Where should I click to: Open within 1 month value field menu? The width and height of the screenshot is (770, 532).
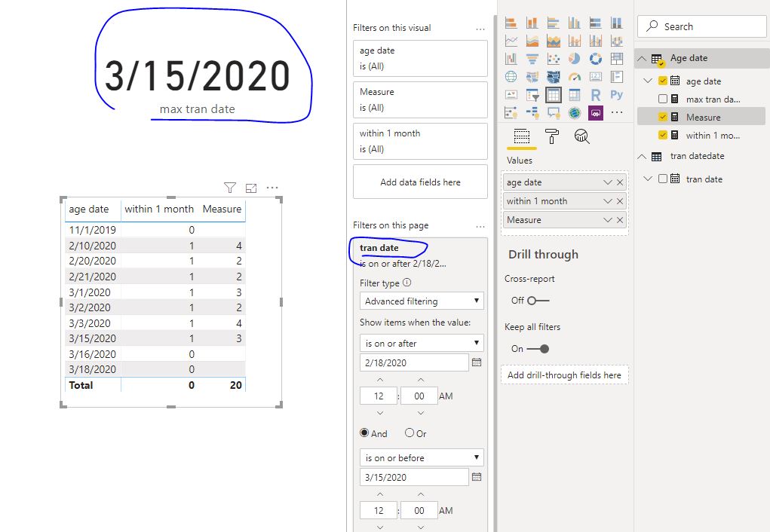607,200
